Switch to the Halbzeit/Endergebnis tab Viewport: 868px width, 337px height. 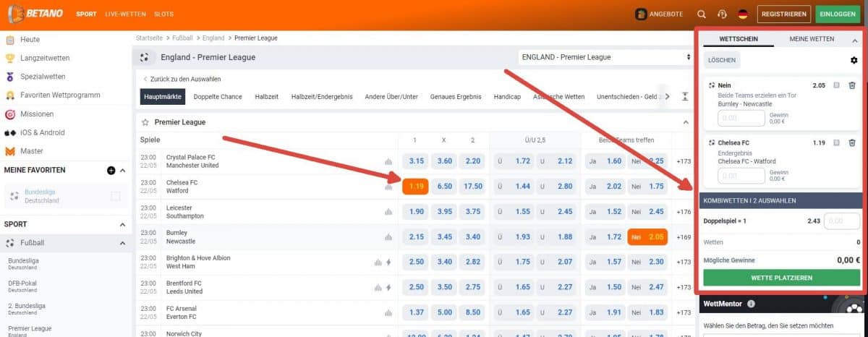[322, 97]
